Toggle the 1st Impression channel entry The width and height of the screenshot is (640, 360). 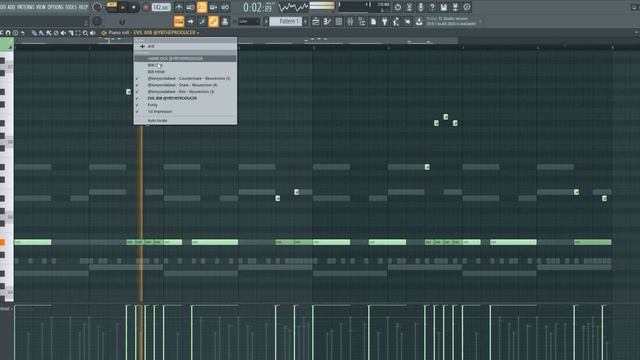pyautogui.click(x=185, y=111)
